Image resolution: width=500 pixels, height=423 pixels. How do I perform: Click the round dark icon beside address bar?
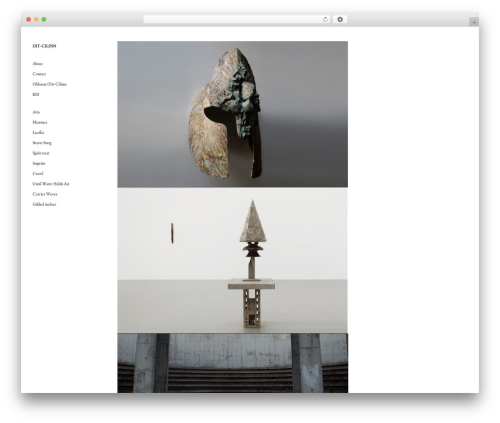(340, 19)
